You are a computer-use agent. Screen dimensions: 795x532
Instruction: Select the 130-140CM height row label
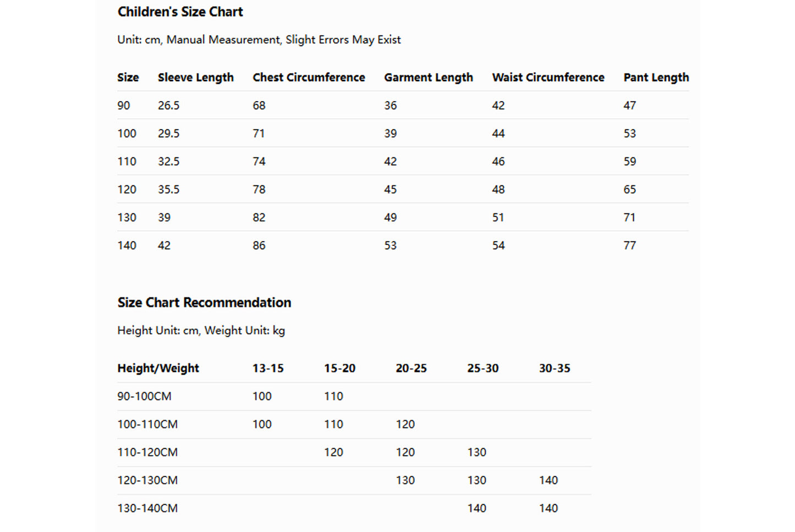tap(147, 508)
